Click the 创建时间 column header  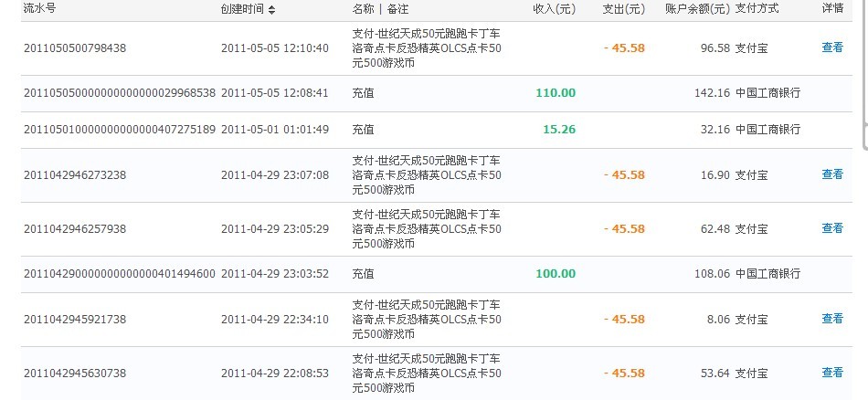click(242, 8)
